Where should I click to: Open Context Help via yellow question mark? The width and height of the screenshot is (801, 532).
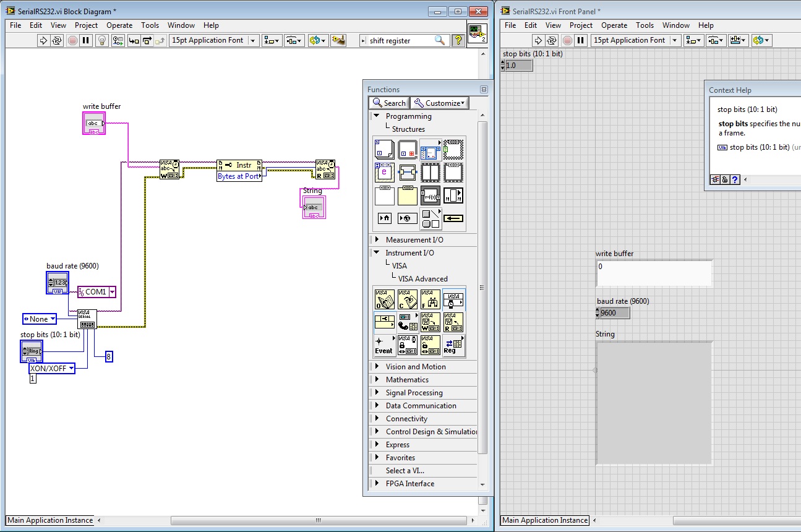[458, 40]
